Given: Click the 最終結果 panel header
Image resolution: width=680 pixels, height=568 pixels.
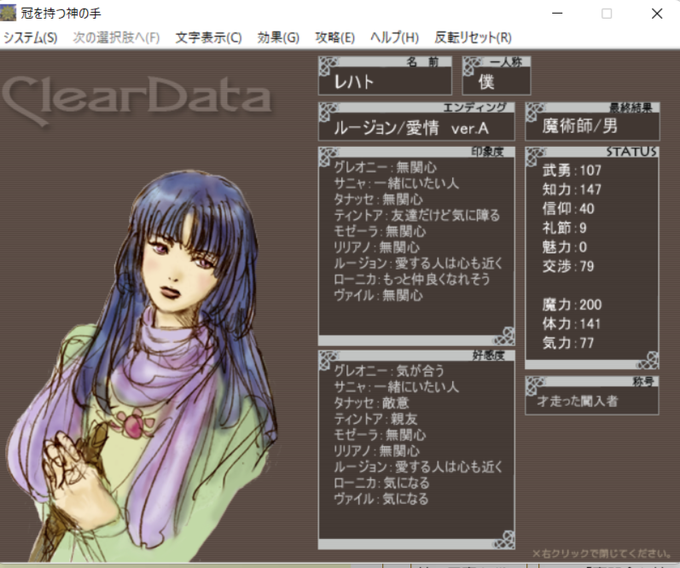Looking at the screenshot, I should [x=592, y=107].
